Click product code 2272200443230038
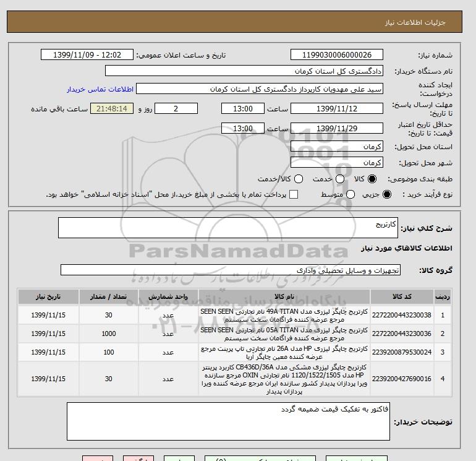 click(x=402, y=315)
